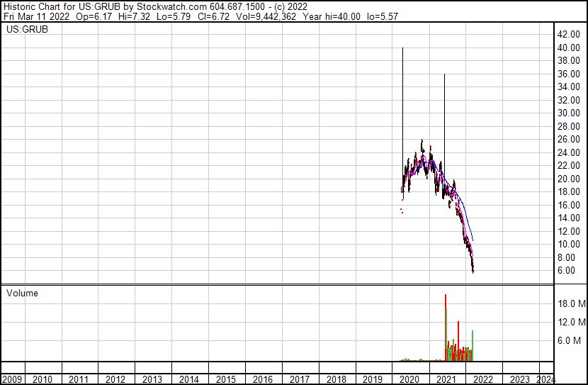Screen dimensions: 588x385
Task: Click the 2020 year label on the time axis
Action: point(409,379)
